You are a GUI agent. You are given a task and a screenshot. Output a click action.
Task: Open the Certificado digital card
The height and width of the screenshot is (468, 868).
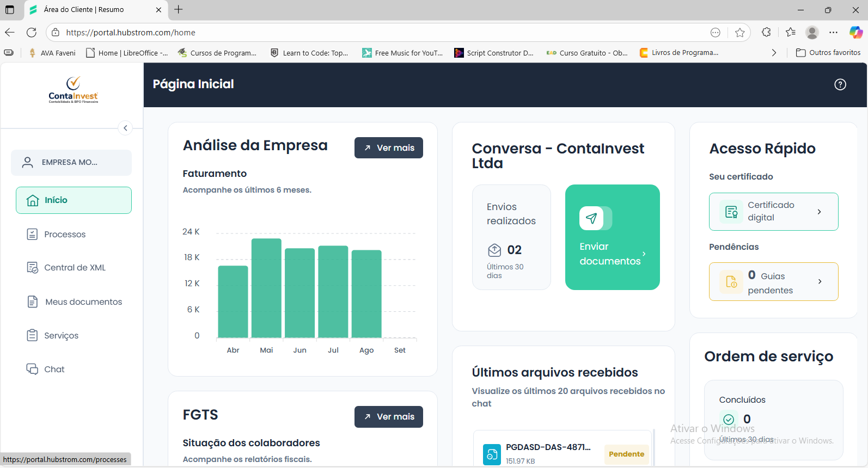[774, 212]
